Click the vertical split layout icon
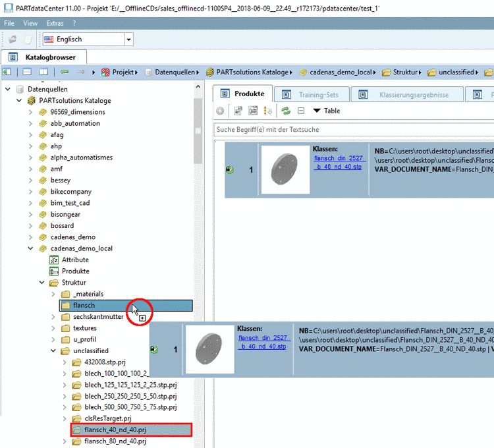 tap(43, 72)
